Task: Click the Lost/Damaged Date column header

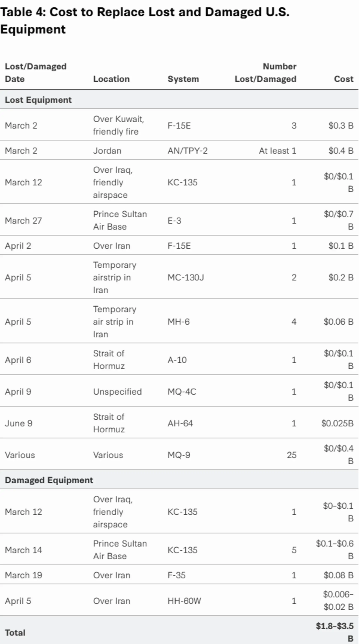Action: click(36, 73)
